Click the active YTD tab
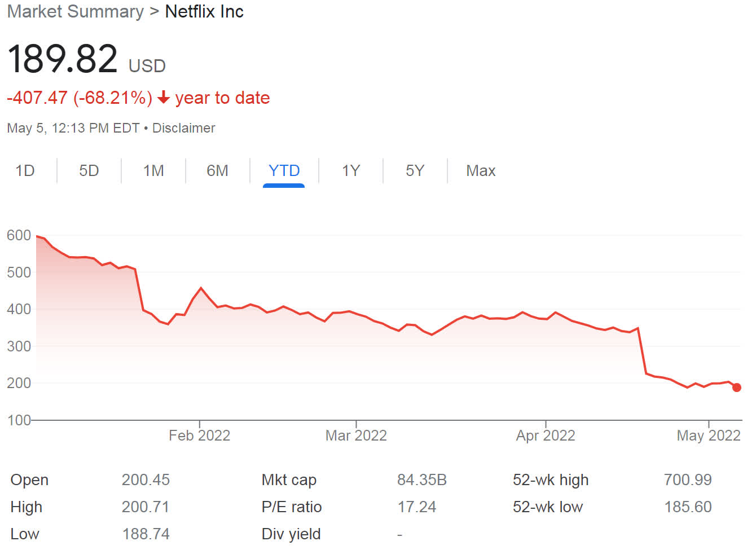This screenshot has height=550, width=756. (x=284, y=170)
